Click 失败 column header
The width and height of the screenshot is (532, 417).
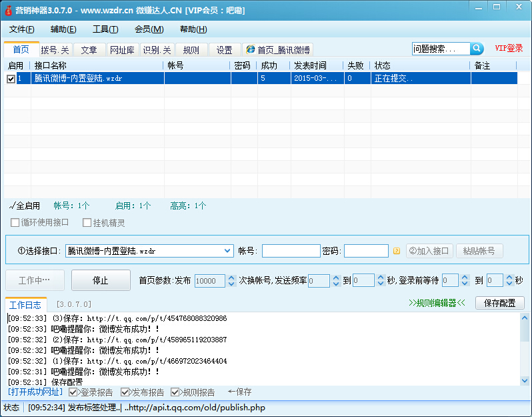[x=357, y=65]
